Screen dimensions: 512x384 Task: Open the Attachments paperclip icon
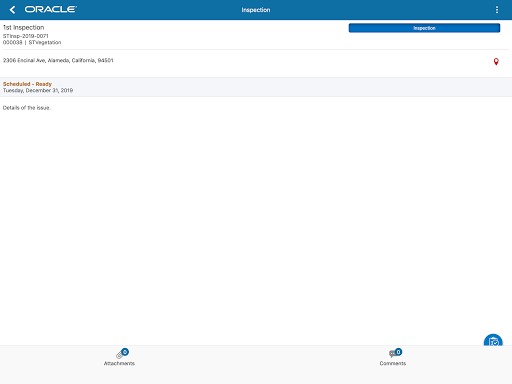[x=120, y=354]
